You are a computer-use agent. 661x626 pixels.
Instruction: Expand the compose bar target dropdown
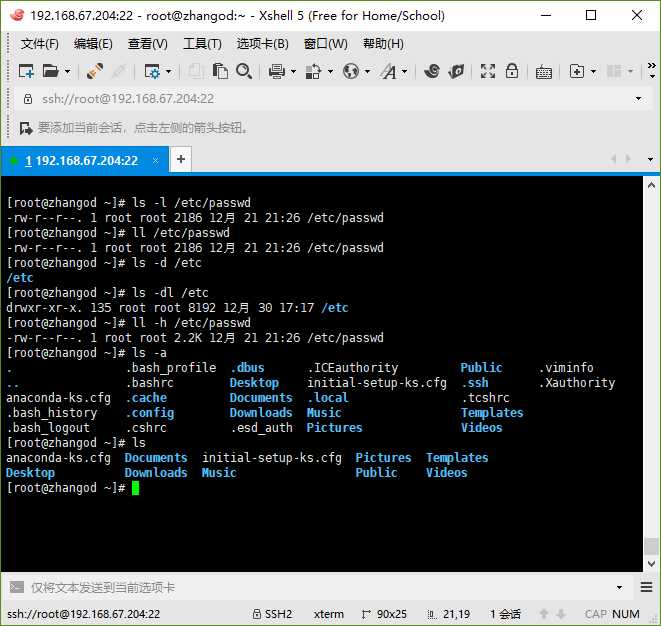[x=619, y=587]
